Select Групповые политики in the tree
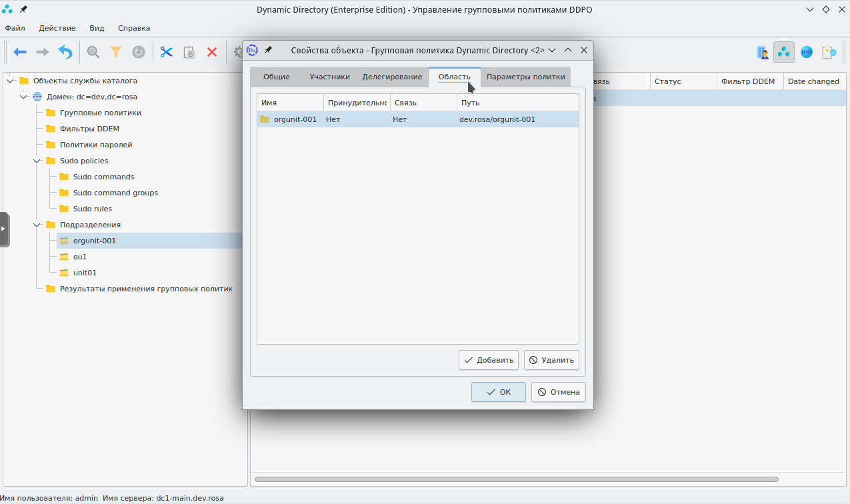Screen dimensions: 850x504 [100, 113]
